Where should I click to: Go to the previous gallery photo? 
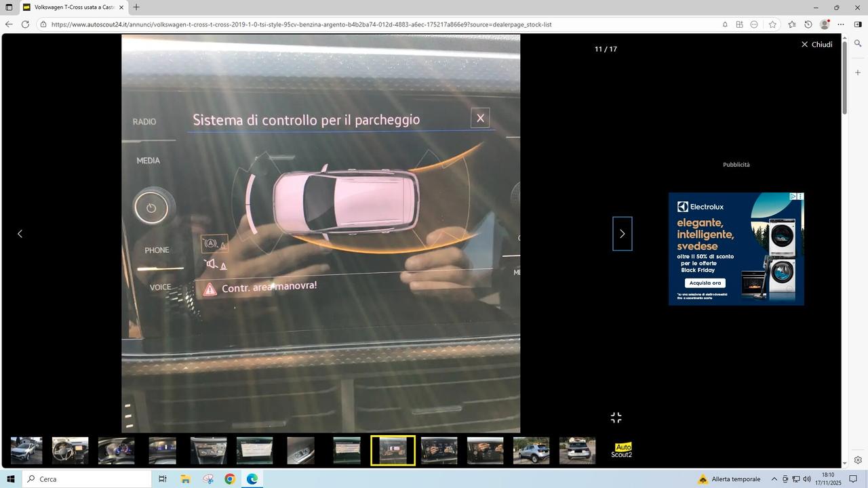point(20,234)
